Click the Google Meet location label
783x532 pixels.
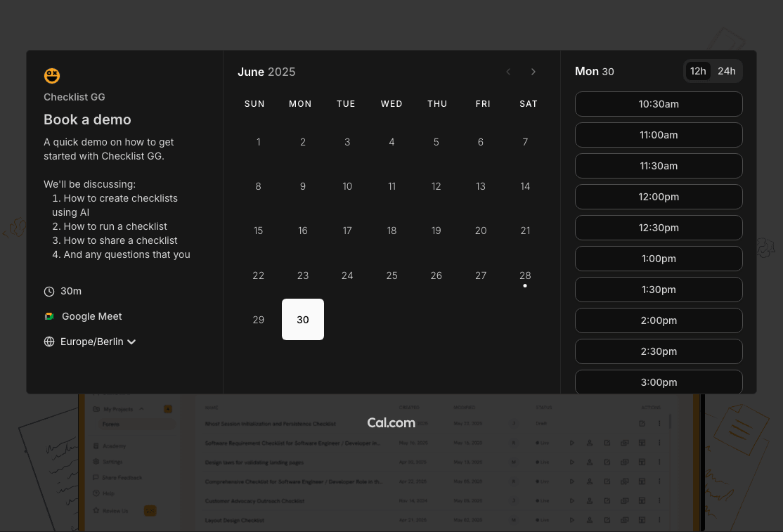point(92,316)
